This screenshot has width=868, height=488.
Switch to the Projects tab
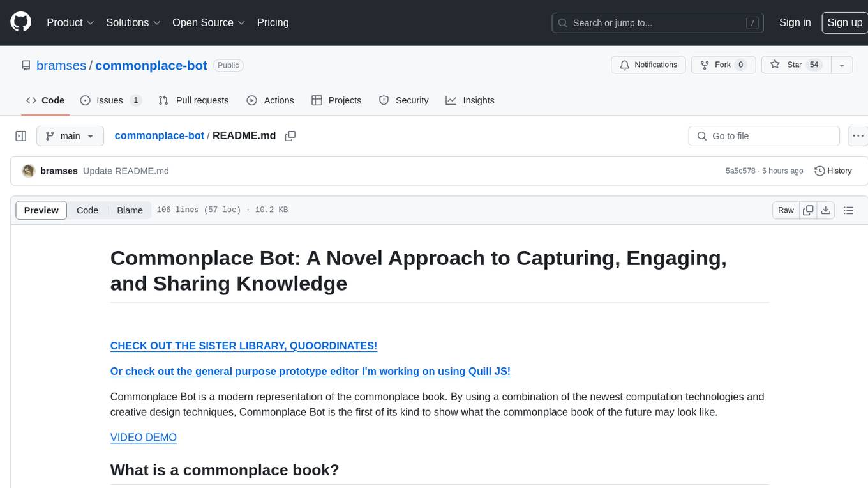pos(336,100)
